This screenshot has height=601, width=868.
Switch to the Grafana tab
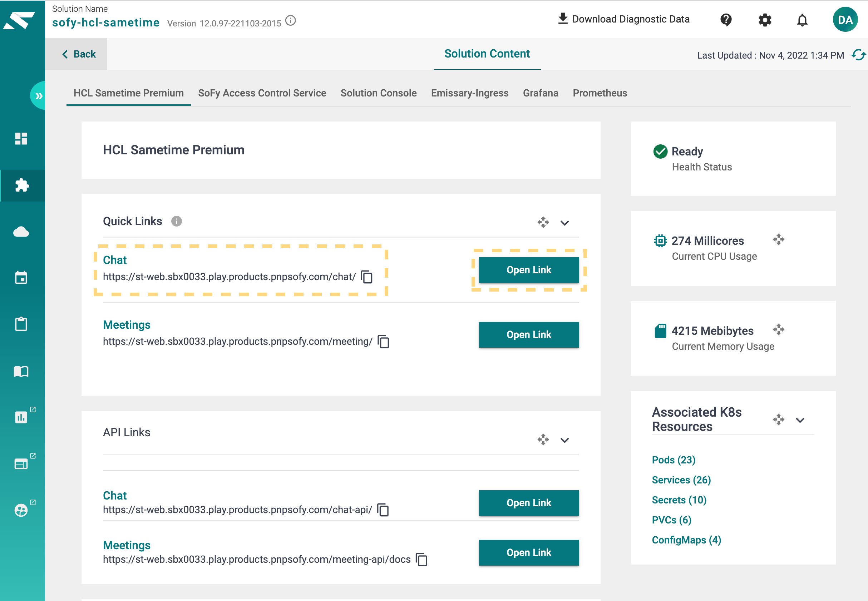coord(540,93)
